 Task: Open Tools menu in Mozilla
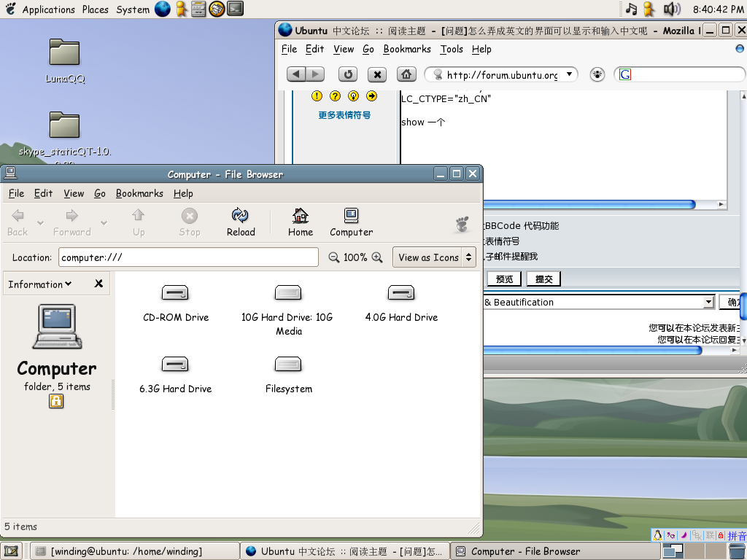[451, 49]
